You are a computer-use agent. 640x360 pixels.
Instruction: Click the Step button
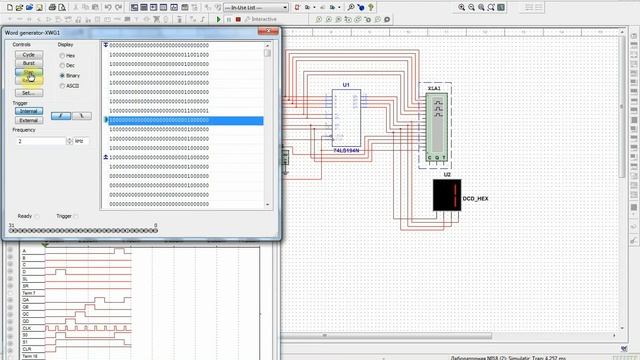[29, 72]
